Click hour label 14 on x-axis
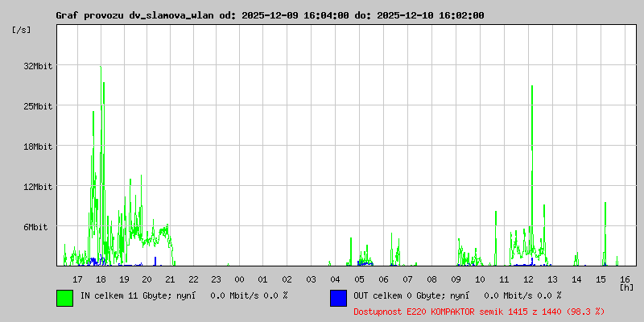 [x=576, y=279]
